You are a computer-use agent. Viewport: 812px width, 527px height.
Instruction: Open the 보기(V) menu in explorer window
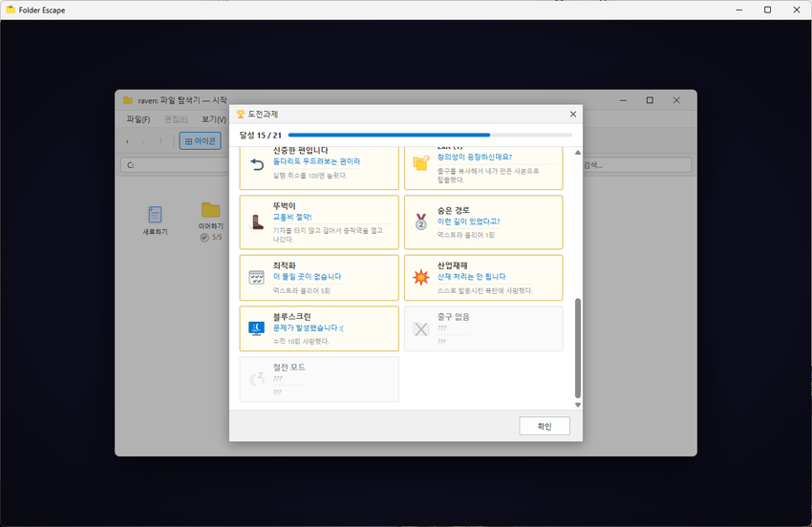tap(214, 119)
